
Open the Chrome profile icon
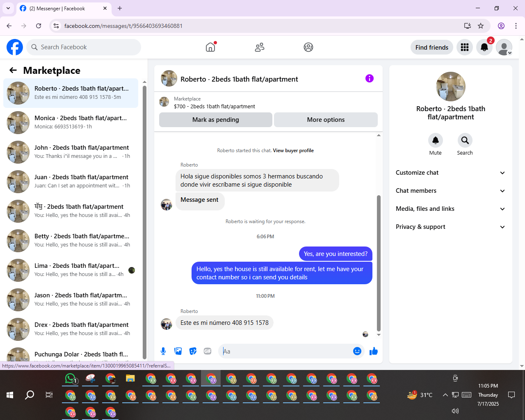click(501, 26)
